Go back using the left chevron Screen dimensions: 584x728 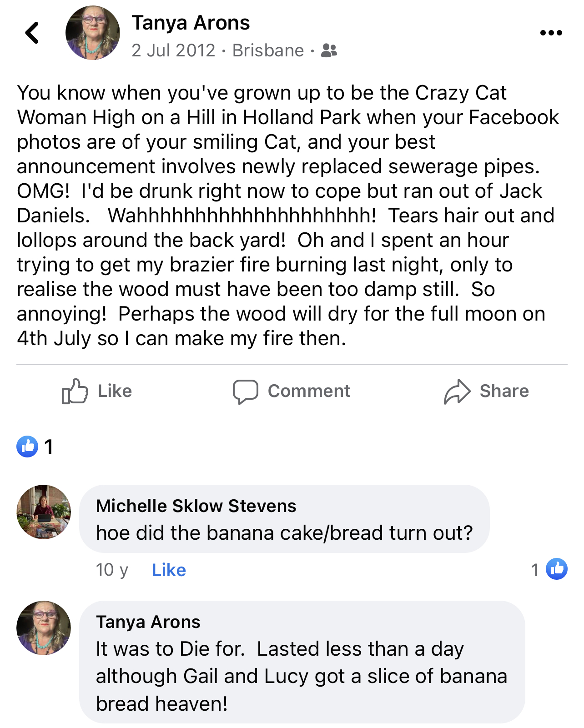(x=32, y=33)
